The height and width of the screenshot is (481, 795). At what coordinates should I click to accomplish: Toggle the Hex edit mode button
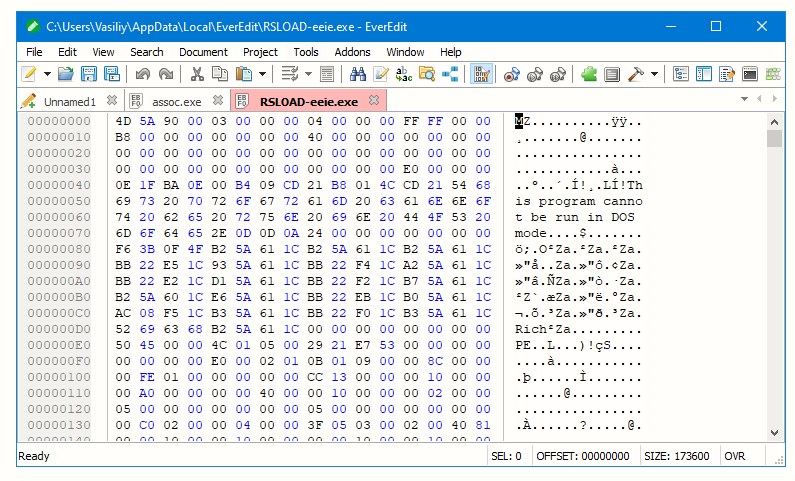(481, 75)
